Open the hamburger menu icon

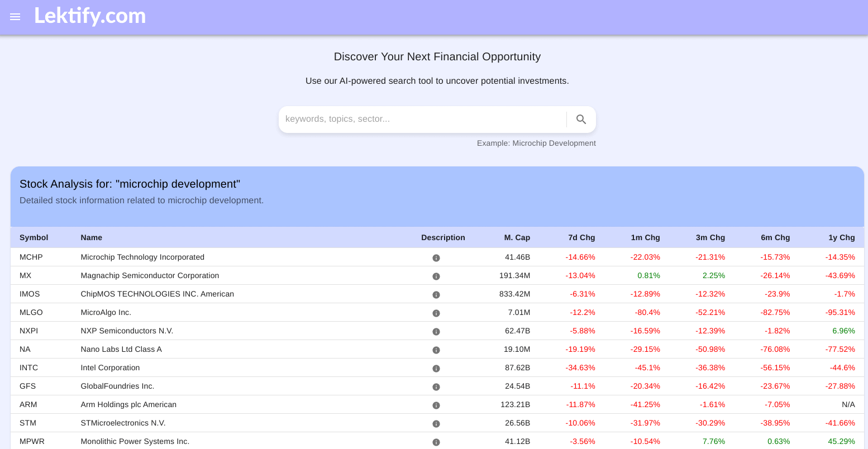pos(15,17)
